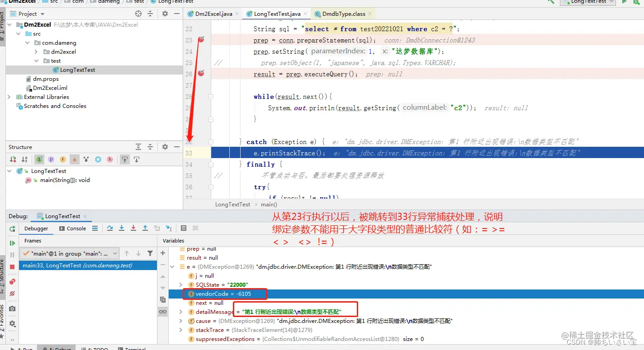The width and height of the screenshot is (644, 350).
Task: Resume program with the green play icon
Action: click(12, 243)
